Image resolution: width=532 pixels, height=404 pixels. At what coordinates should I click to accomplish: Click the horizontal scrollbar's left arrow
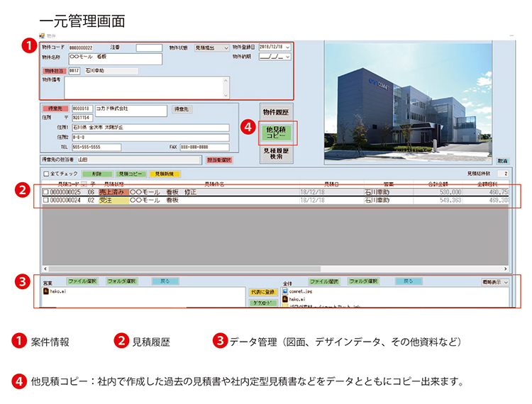click(x=45, y=269)
